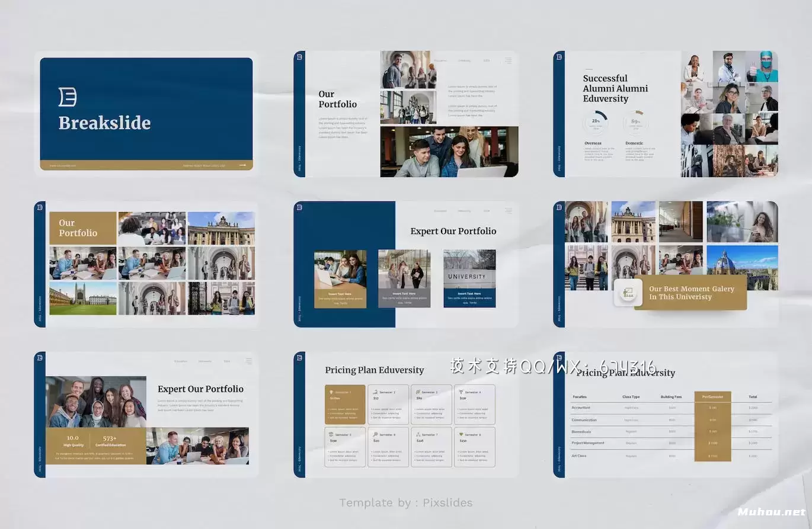Click the Art Class row label
Image resolution: width=812 pixels, height=529 pixels.
(578, 456)
